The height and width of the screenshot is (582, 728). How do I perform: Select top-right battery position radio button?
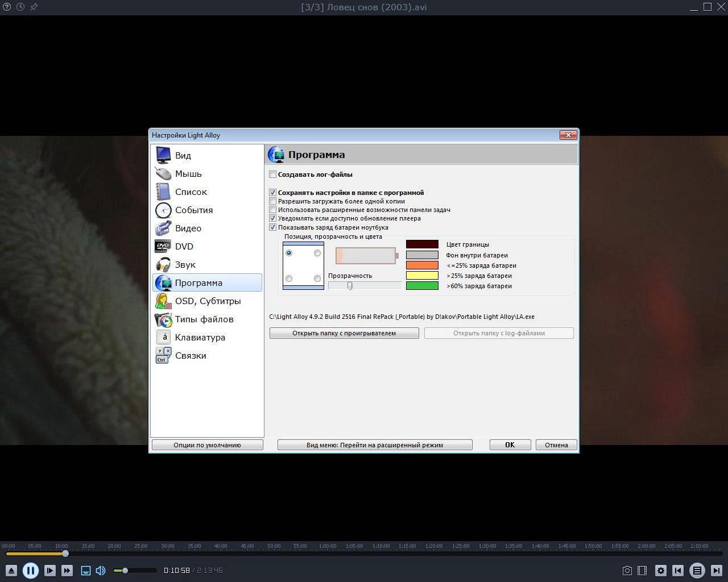(x=317, y=253)
